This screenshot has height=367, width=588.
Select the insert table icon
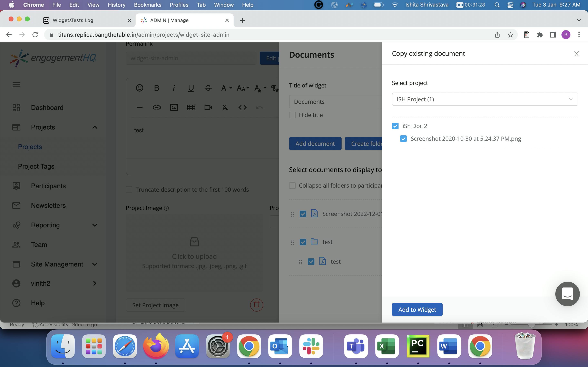tap(191, 107)
